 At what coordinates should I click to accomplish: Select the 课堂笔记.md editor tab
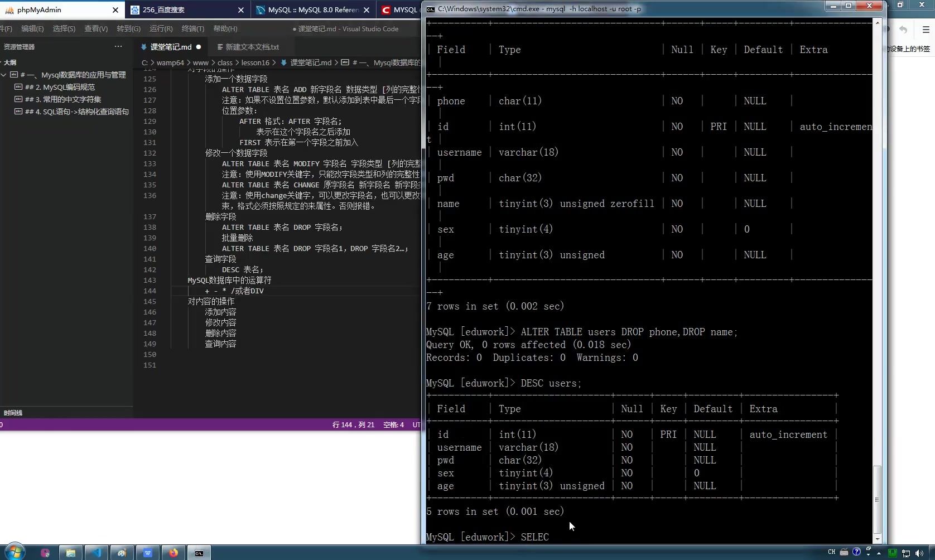click(x=171, y=47)
